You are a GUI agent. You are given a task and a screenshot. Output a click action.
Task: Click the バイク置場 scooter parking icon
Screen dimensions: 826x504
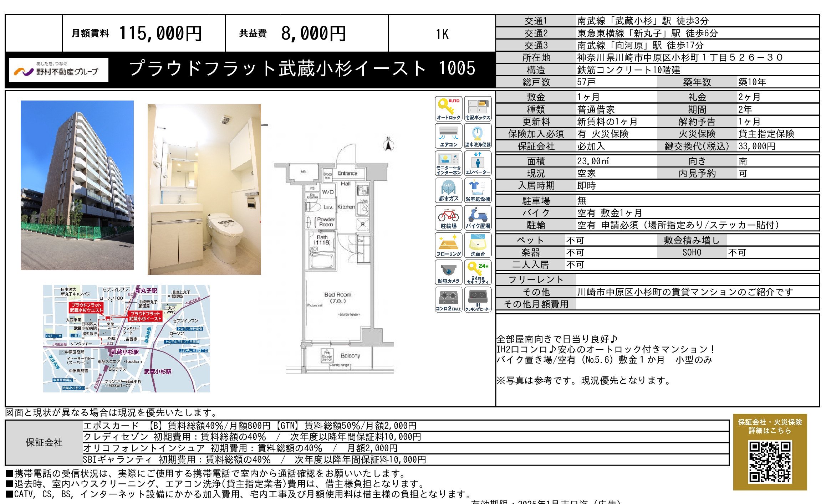point(478,218)
